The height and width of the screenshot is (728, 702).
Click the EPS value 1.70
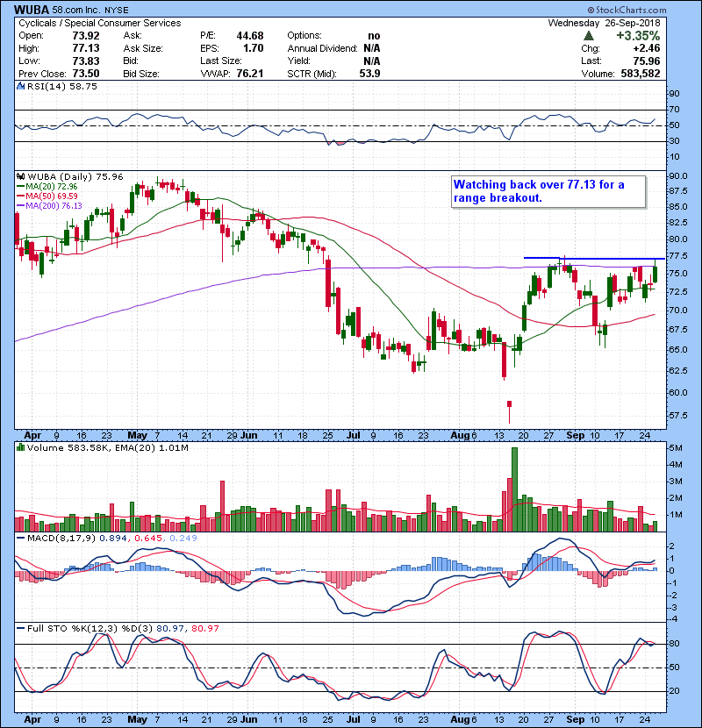pyautogui.click(x=254, y=48)
